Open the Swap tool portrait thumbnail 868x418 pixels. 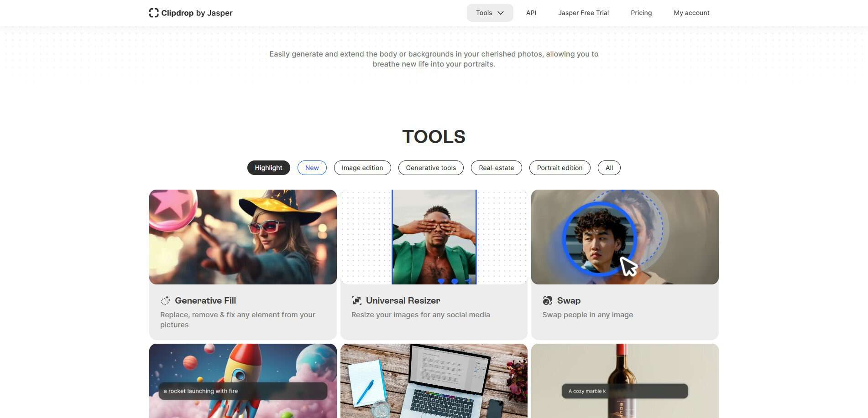click(x=625, y=237)
